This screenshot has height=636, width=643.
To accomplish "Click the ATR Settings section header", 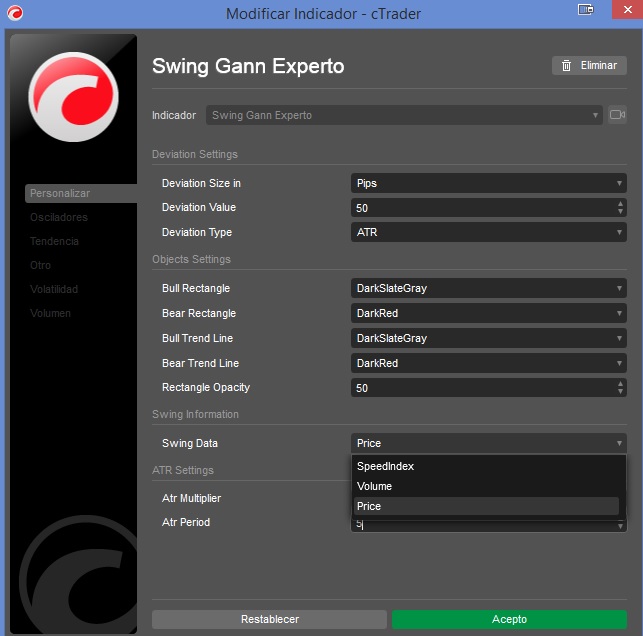I will tap(182, 470).
